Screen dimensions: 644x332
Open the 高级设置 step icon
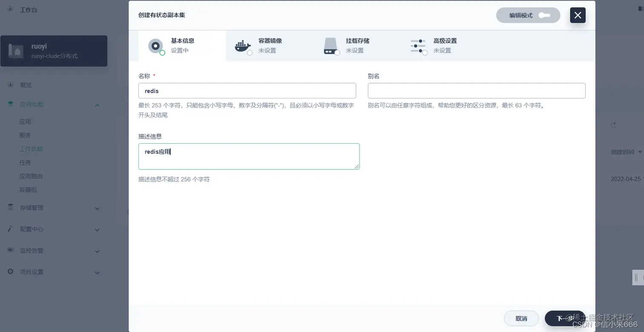pyautogui.click(x=418, y=46)
